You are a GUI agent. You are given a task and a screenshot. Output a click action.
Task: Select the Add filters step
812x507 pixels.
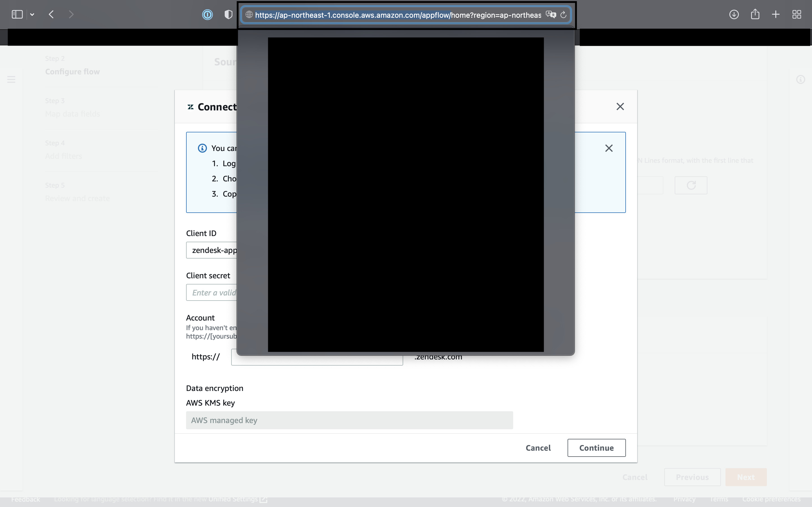click(x=63, y=156)
